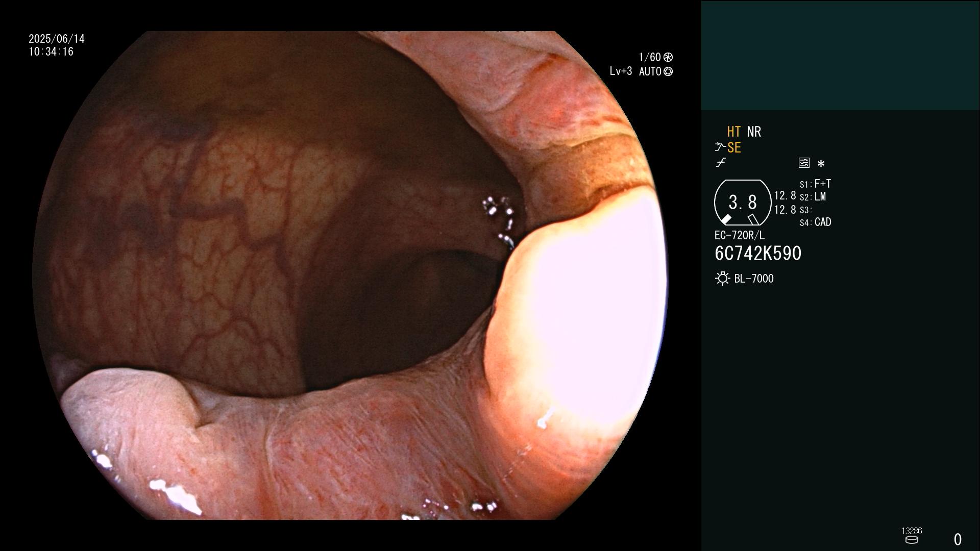The width and height of the screenshot is (980, 551).
Task: Toggle the HT indicator
Action: [734, 132]
